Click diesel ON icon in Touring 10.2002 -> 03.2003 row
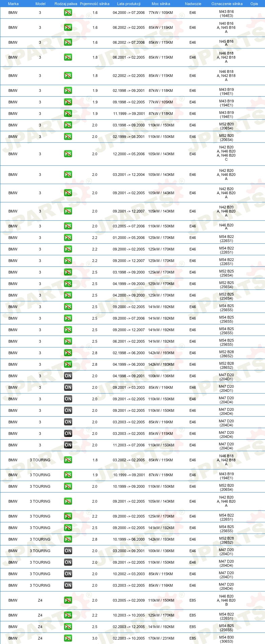This screenshot has height=644, width=265. point(68,574)
